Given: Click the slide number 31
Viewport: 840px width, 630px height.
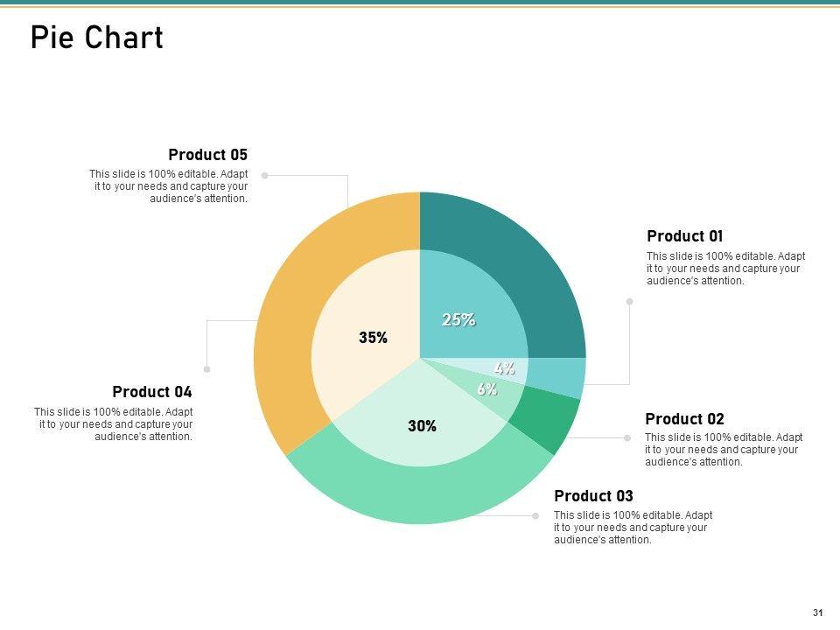Looking at the screenshot, I should (x=818, y=612).
